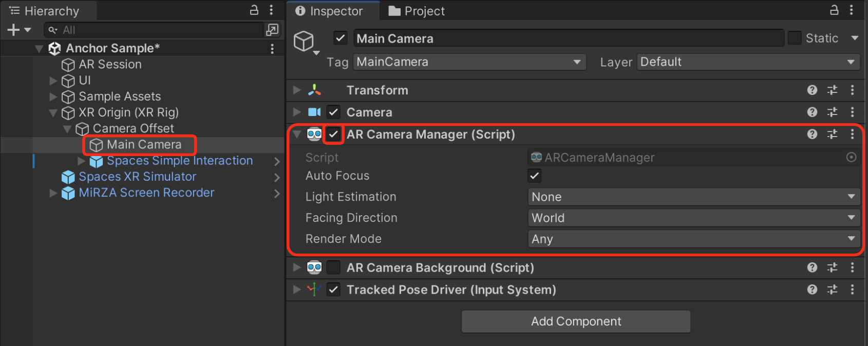Screen dimensions: 868x346
Task: Select AR Session in Hierarchy
Action: (110, 65)
